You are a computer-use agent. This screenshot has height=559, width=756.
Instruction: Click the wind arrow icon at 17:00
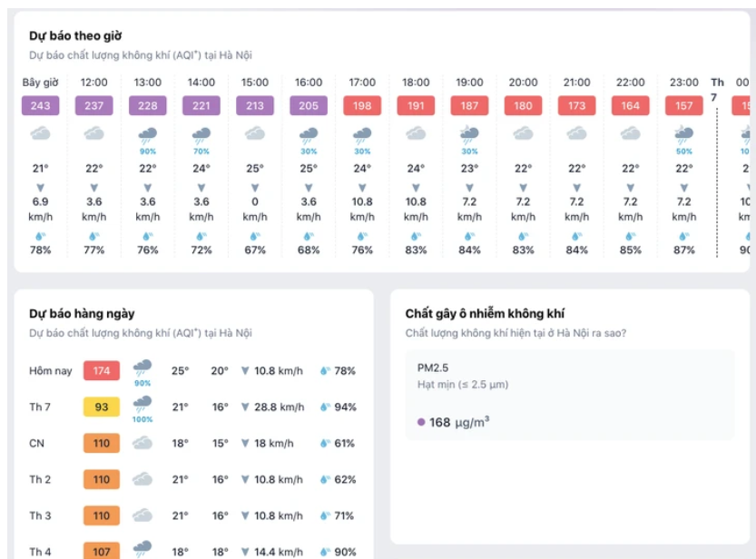pos(362,187)
